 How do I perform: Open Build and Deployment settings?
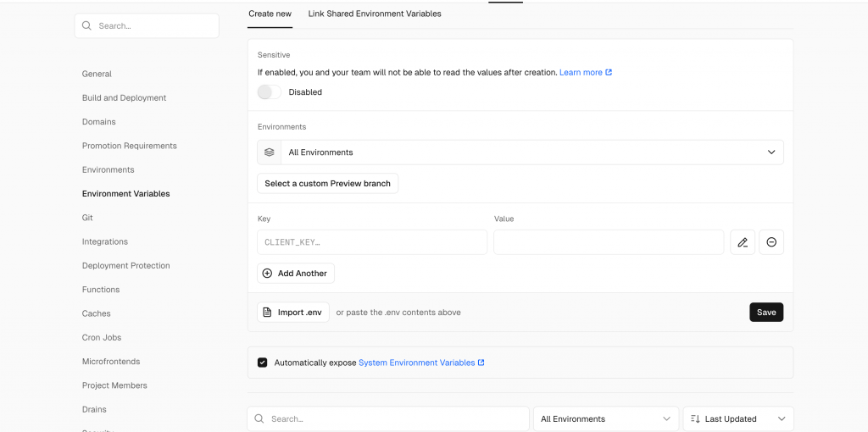coord(124,98)
